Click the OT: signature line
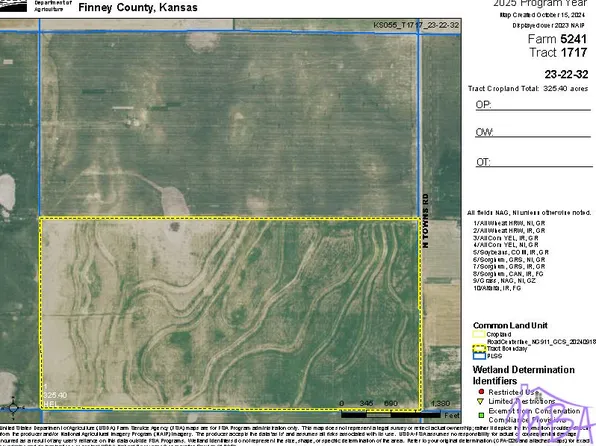 click(534, 162)
